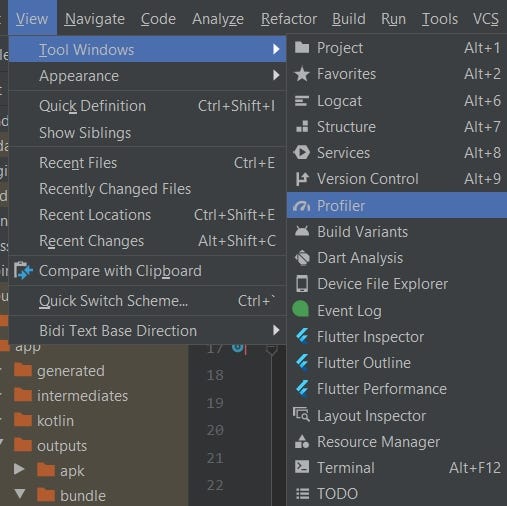Click line number 20 in gutter
The width and height of the screenshot is (507, 506).
[215, 430]
